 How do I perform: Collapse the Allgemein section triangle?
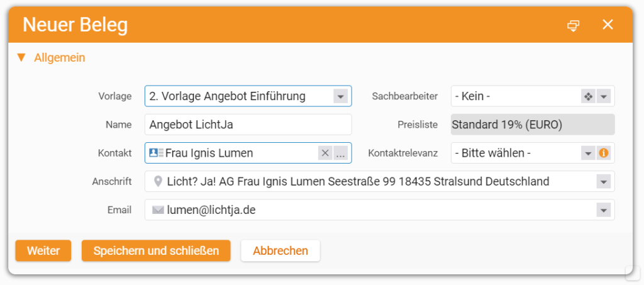[x=21, y=57]
